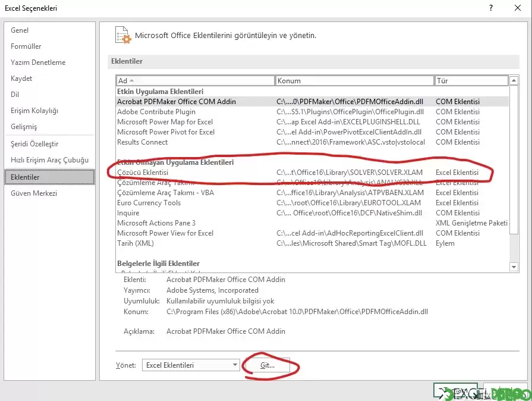532x401 pixels.
Task: Select the Inquire add-in row
Action: tap(312, 213)
